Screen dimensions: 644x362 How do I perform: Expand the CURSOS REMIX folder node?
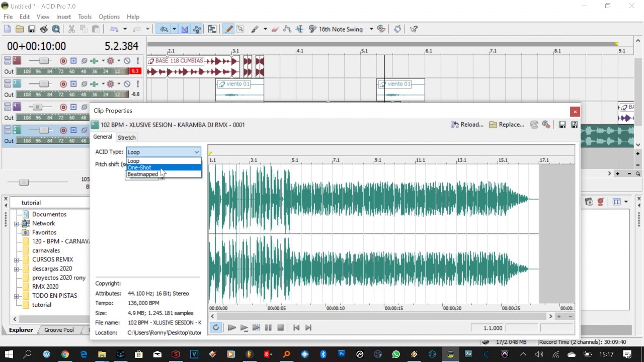coord(17,260)
